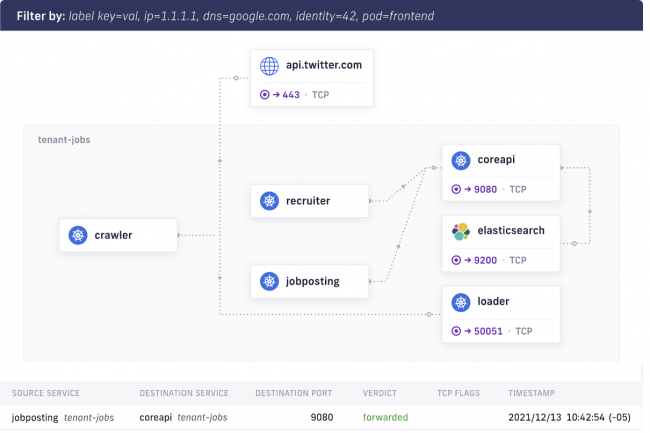Click the Verdict column header
The width and height of the screenshot is (650, 433).
click(386, 393)
